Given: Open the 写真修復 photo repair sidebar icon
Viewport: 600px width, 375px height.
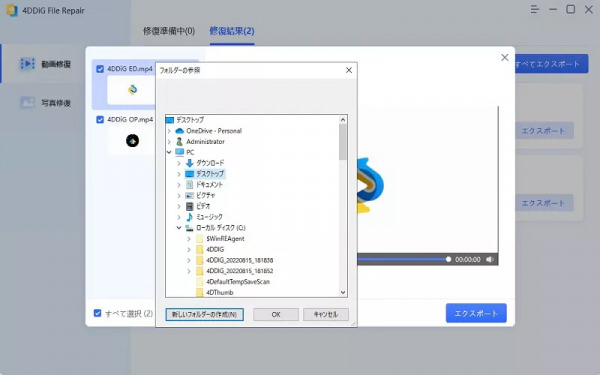Looking at the screenshot, I should (28, 103).
